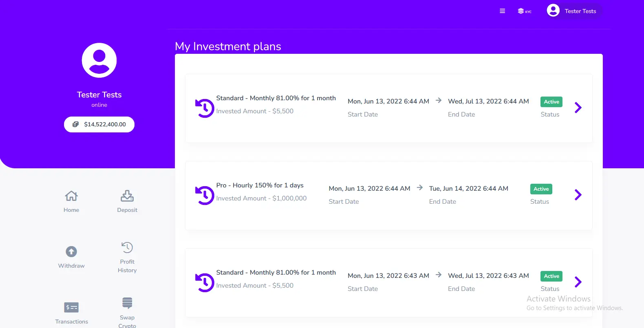The image size is (644, 328).
Task: Click the Active badge on Pro plan
Action: click(541, 189)
